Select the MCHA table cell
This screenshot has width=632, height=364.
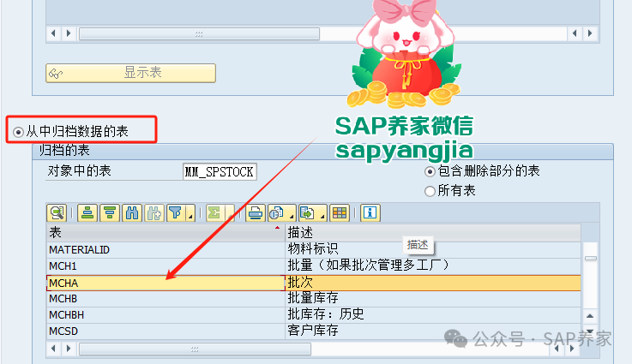166,283
